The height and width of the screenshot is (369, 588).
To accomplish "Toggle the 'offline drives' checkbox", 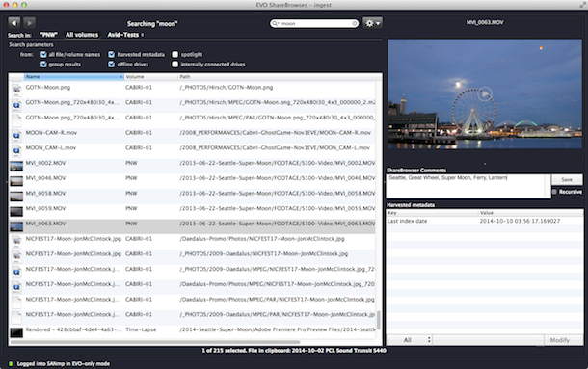I will click(x=112, y=65).
